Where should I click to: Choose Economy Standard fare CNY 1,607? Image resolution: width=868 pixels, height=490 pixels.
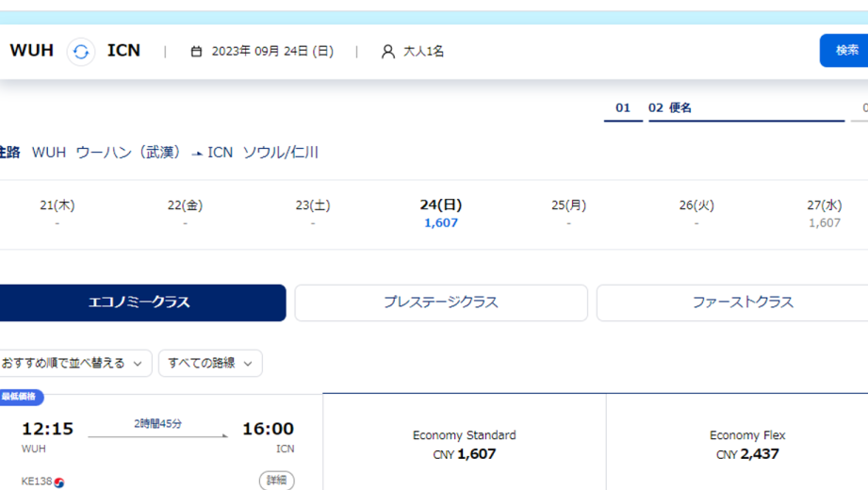pos(465,445)
